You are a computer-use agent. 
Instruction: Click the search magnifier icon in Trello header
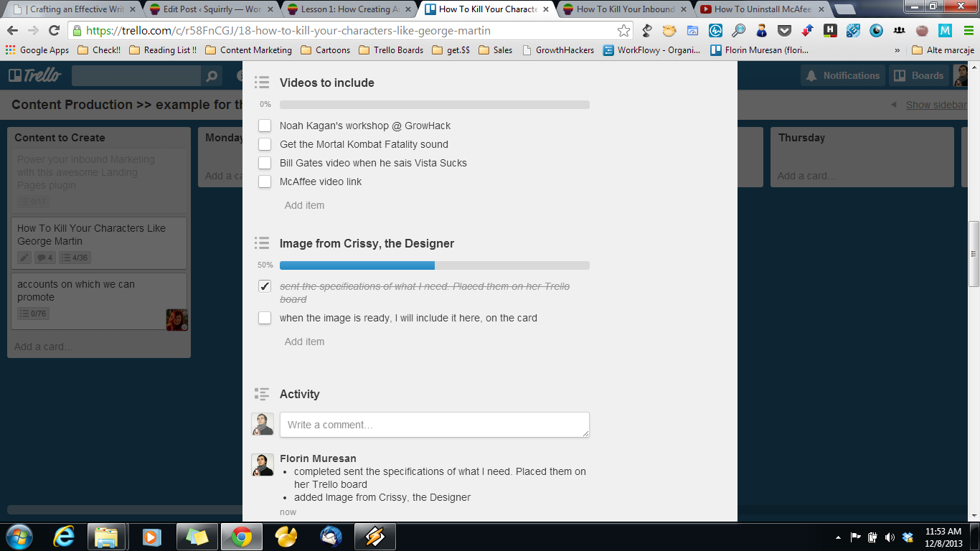pyautogui.click(x=211, y=76)
